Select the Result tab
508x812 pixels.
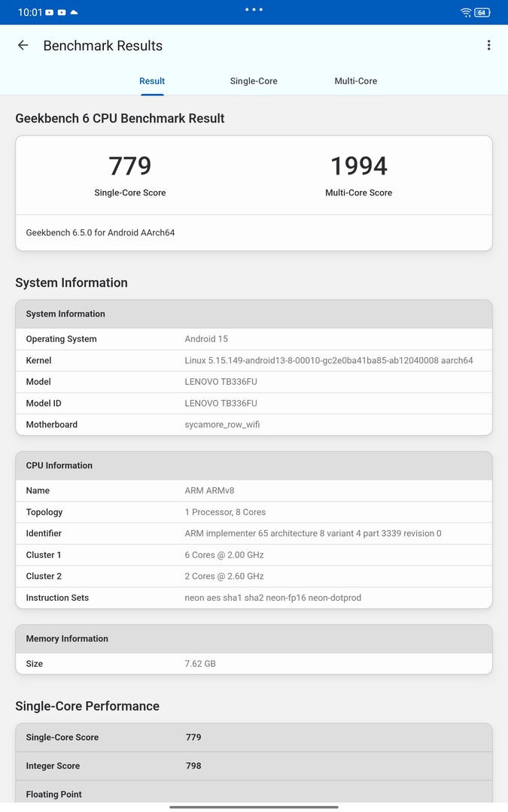point(152,81)
